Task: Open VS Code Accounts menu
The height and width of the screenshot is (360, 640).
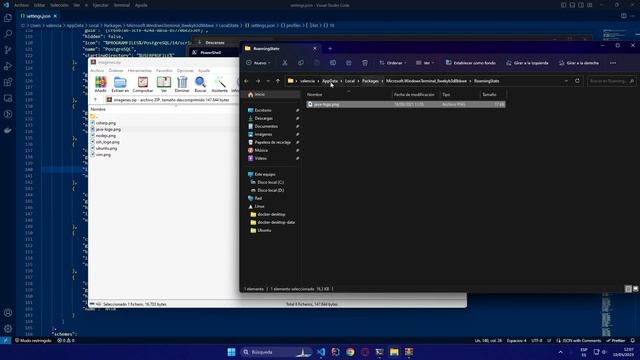Action: pyautogui.click(x=8, y=313)
